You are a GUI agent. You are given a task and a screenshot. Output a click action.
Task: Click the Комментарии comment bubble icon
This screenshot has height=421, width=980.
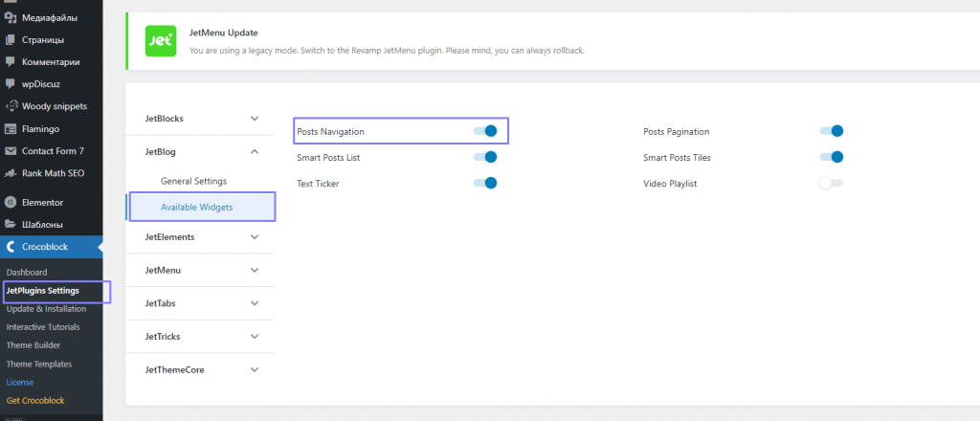point(10,62)
